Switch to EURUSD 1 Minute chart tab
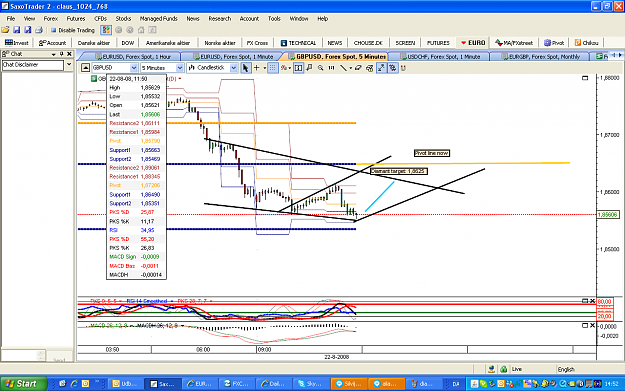Viewport: 625px width, 391px height. point(233,57)
